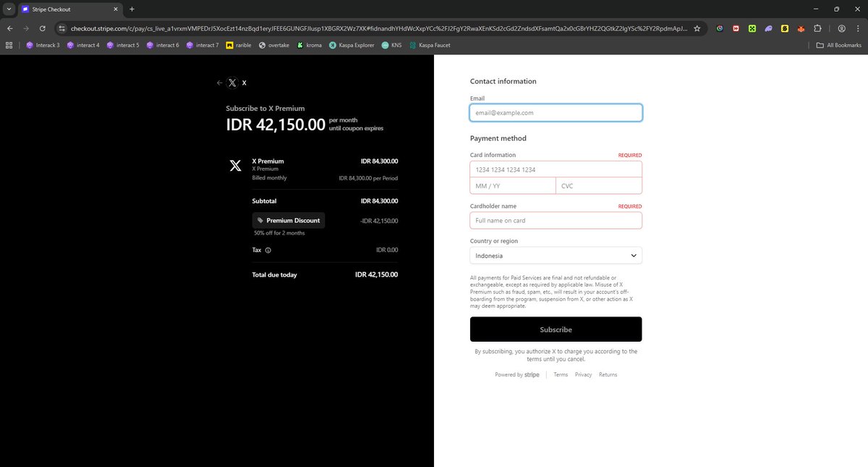Open a new tab with the plus button
Viewport: 868px width, 467px height.
pos(132,9)
